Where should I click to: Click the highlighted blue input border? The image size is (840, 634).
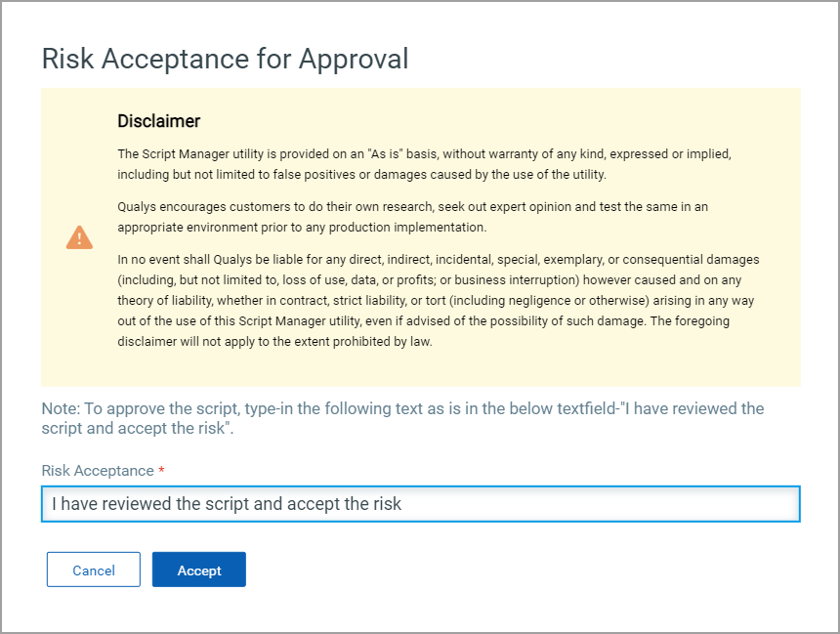420,488
